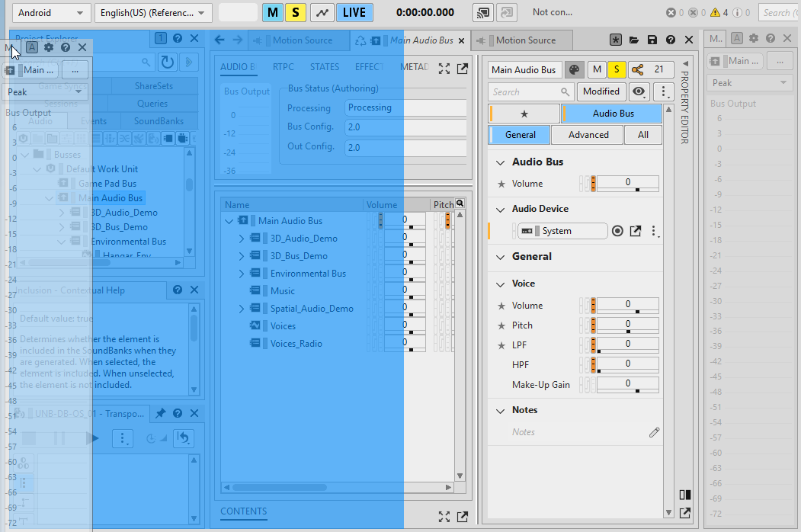Open System audio device in new window

636,231
